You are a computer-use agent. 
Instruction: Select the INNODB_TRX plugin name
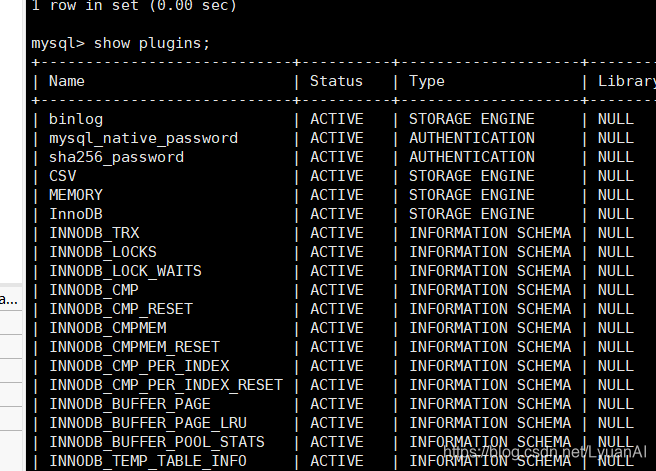click(x=94, y=233)
